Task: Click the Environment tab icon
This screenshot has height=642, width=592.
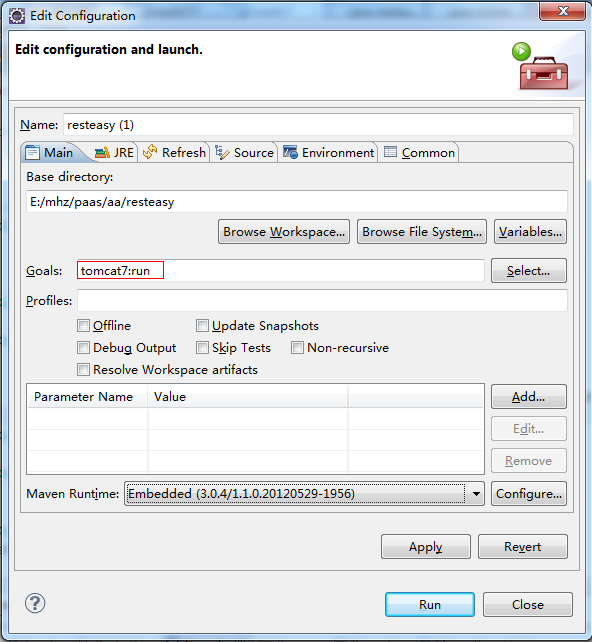Action: coord(290,152)
